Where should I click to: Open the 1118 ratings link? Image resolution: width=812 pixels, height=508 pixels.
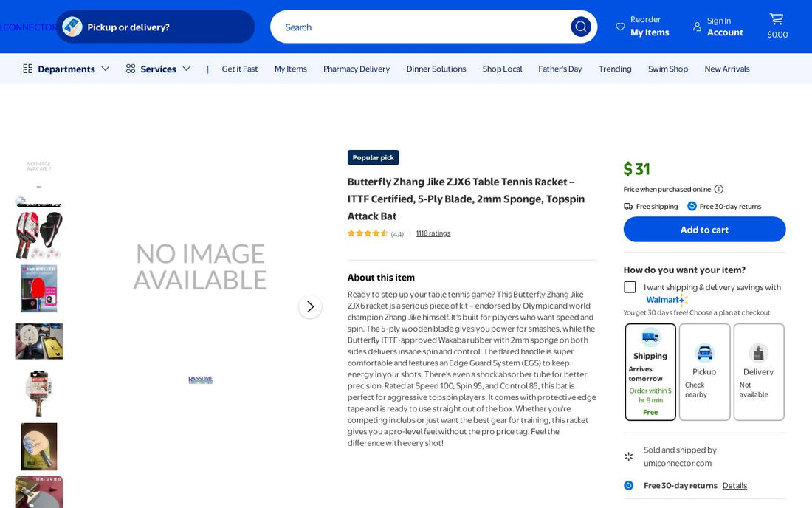[433, 233]
